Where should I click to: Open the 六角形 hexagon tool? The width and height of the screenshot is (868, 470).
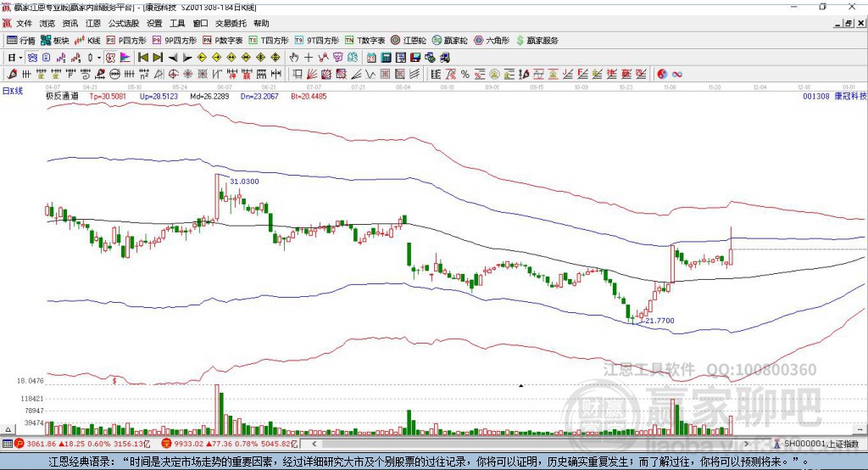coord(492,41)
